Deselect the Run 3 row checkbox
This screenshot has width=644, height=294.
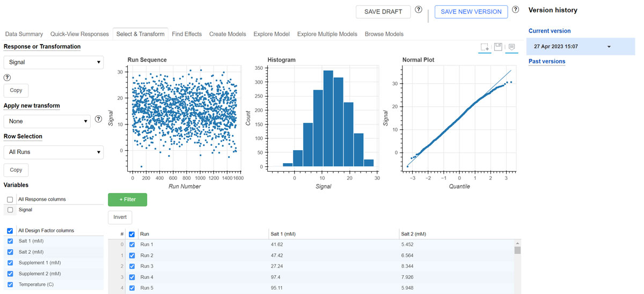(132, 266)
